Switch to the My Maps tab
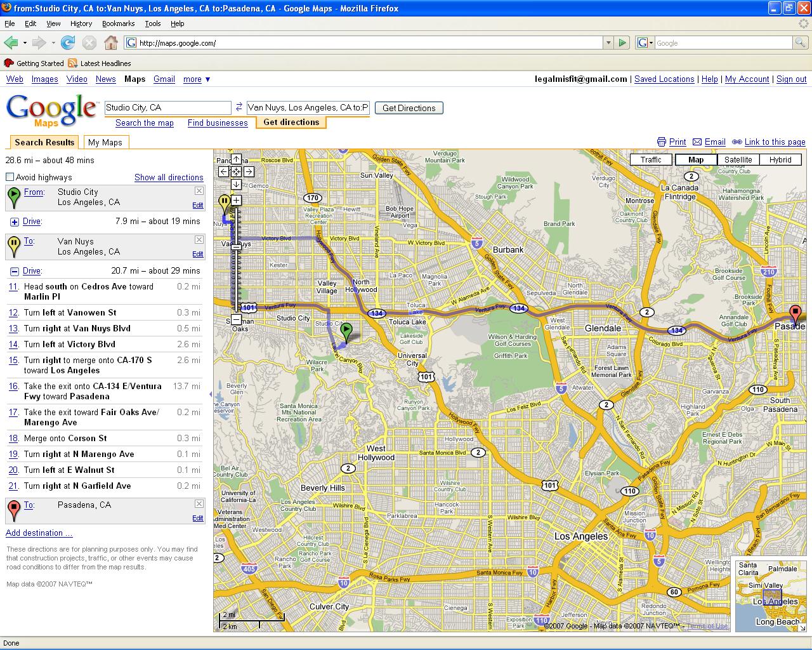Screen dimensions: 812x650 coord(105,142)
